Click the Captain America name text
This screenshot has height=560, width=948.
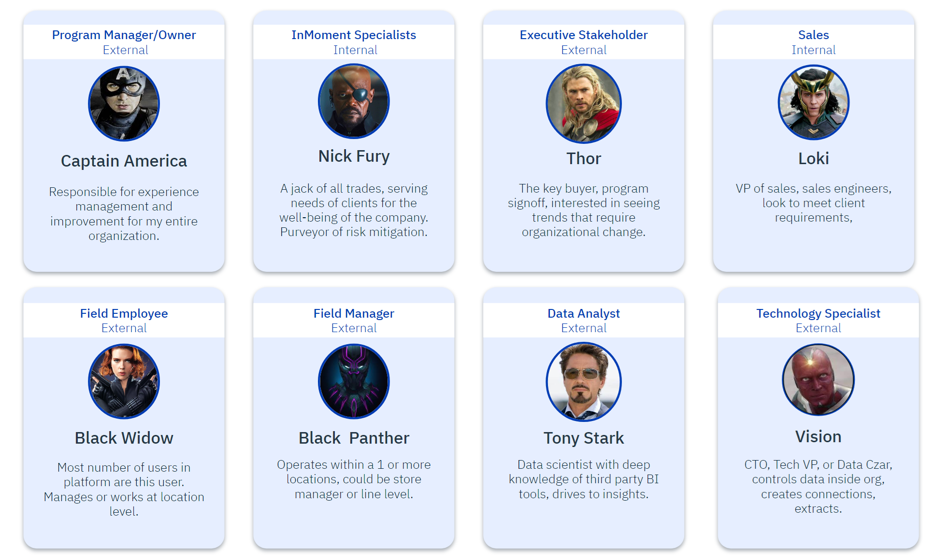coord(124,161)
